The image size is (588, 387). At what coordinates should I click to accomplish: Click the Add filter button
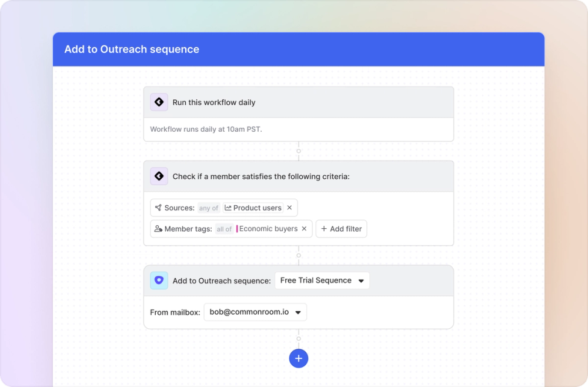[x=341, y=229]
